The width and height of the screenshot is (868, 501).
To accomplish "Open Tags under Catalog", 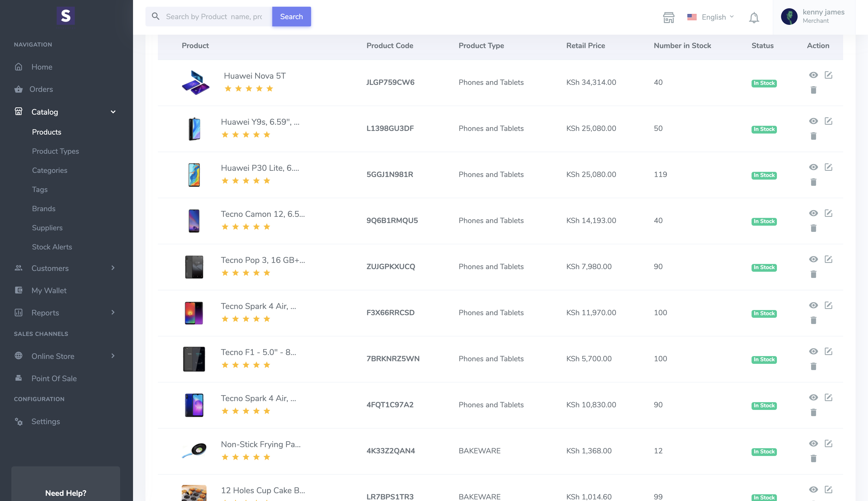I will pos(40,190).
